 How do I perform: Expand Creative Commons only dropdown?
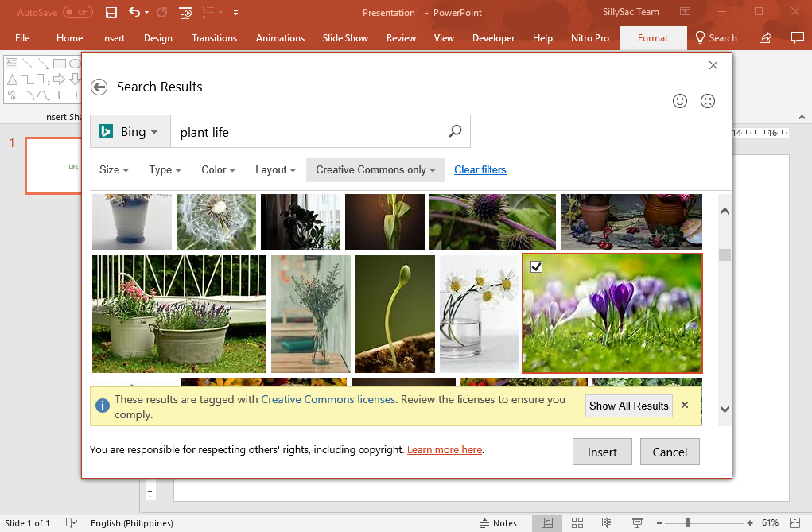[x=375, y=170]
